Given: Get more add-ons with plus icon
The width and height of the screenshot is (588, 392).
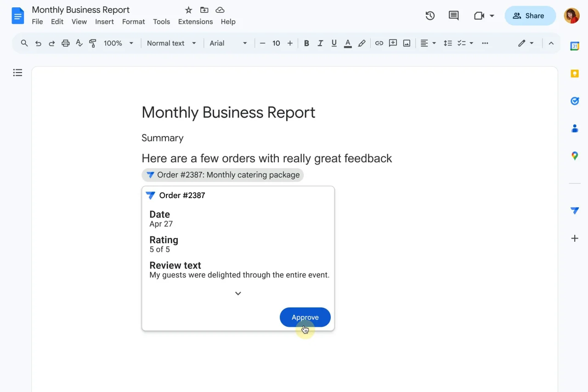Looking at the screenshot, I should click(x=575, y=238).
